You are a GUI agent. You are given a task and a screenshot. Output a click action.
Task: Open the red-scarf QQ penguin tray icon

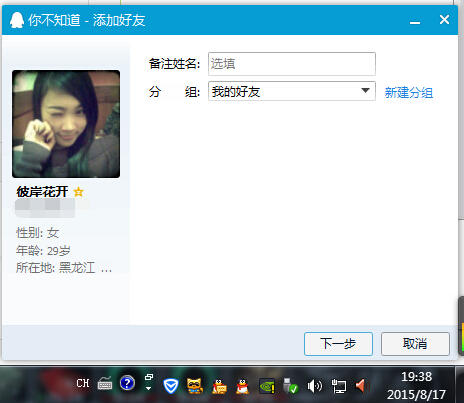[x=243, y=386]
